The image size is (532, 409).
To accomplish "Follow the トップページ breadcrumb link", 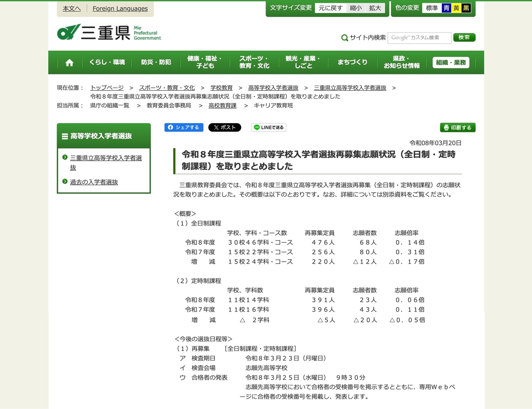I will (x=107, y=88).
